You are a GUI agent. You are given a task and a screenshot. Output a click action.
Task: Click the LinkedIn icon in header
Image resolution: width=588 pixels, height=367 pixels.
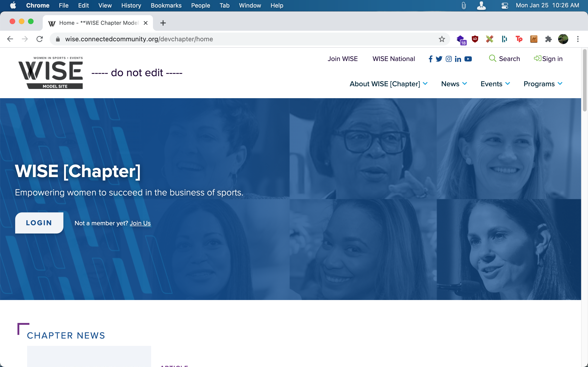tap(458, 59)
